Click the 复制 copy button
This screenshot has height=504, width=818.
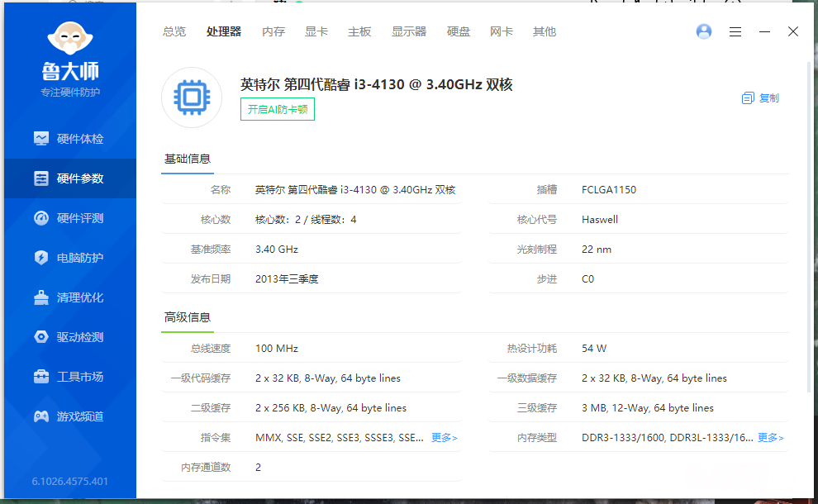[760, 97]
